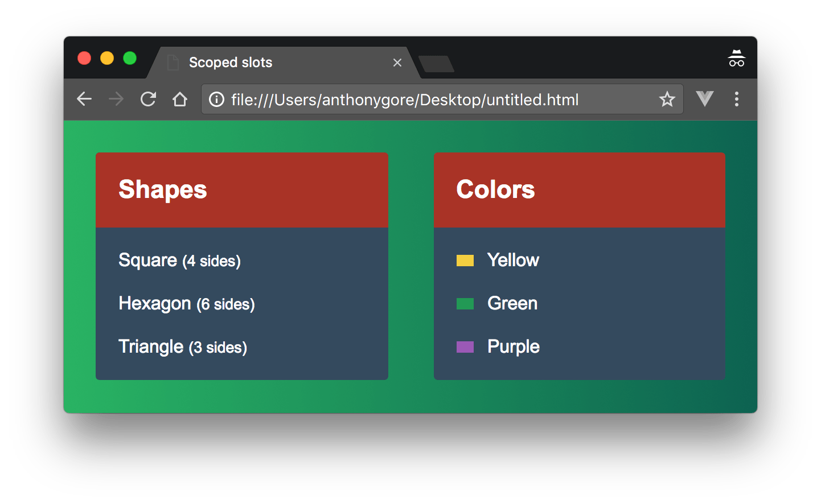Click the Green color swatch
Screen dimensions: 821x504
click(x=465, y=303)
